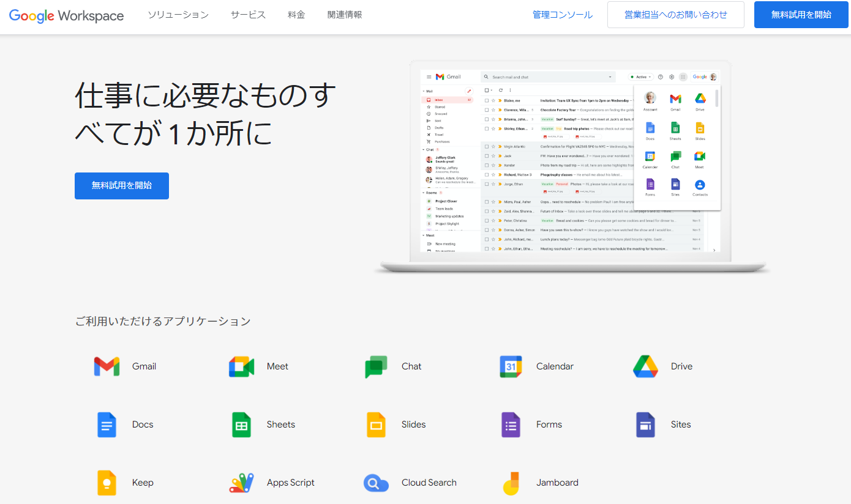The image size is (851, 504).
Task: Open the Drive triangle icon
Action: click(x=645, y=366)
